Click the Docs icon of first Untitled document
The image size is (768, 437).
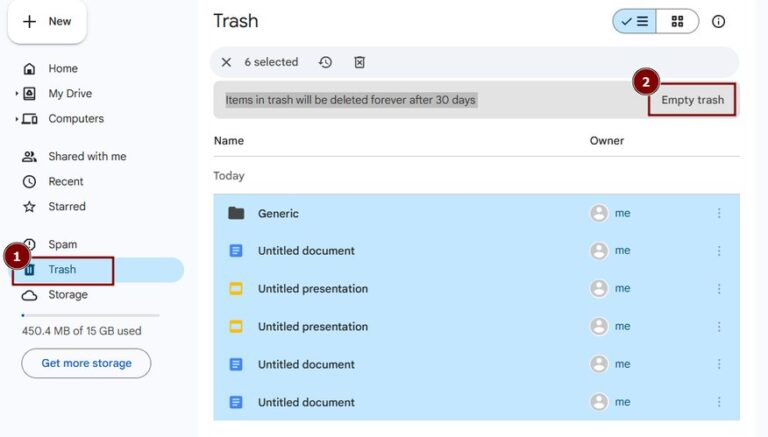236,251
